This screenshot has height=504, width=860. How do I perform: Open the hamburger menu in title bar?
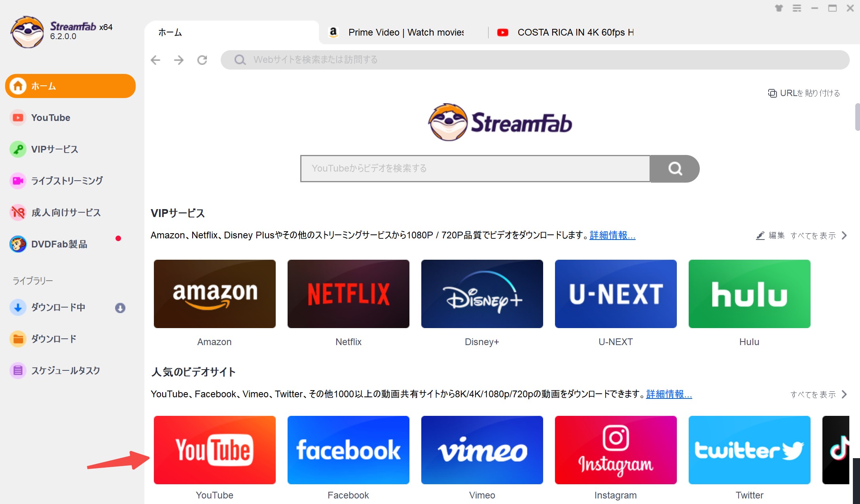[797, 8]
